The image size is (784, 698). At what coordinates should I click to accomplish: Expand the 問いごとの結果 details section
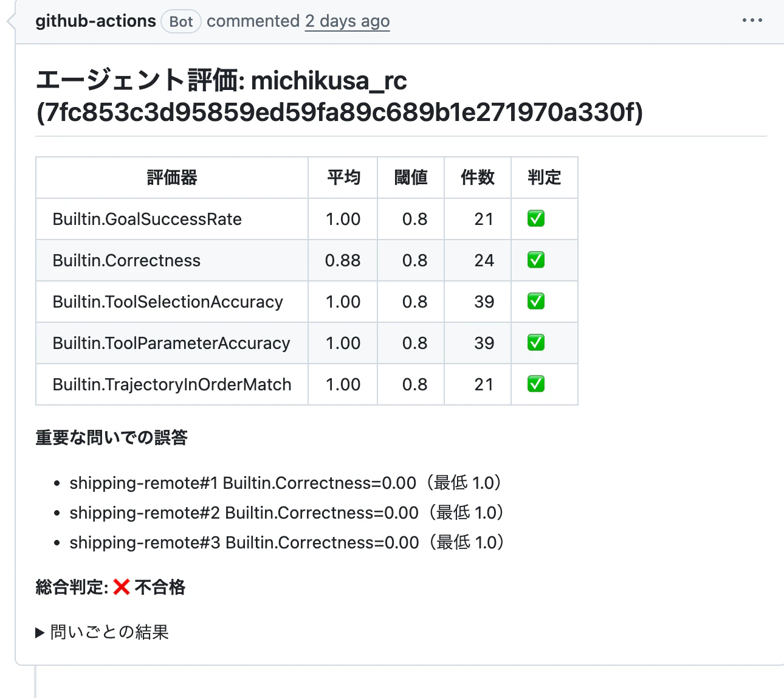102,632
